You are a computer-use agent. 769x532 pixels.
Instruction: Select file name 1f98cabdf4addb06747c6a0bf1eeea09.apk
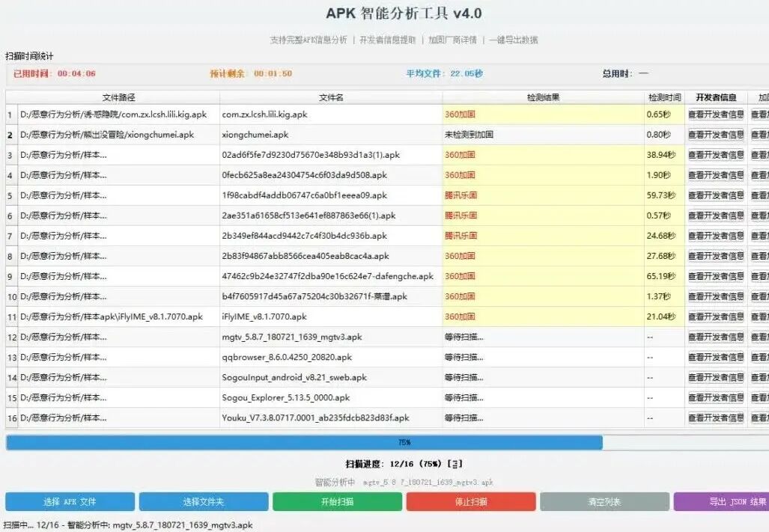coord(331,195)
